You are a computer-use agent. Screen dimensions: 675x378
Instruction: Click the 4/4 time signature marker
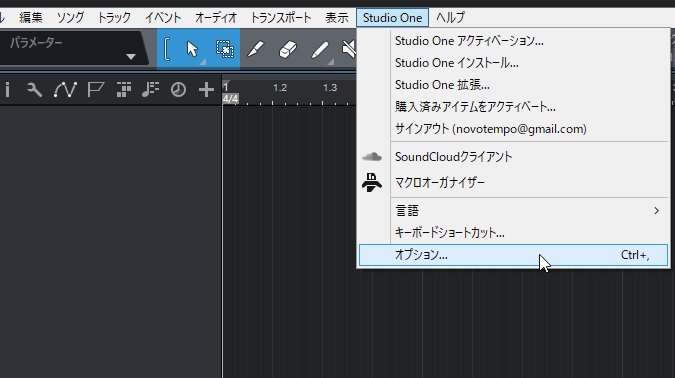[x=230, y=99]
